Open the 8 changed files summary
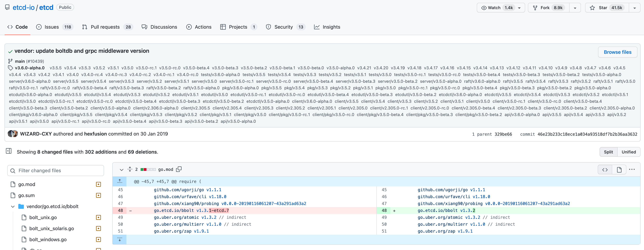This screenshot has height=250, width=644. click(55, 152)
